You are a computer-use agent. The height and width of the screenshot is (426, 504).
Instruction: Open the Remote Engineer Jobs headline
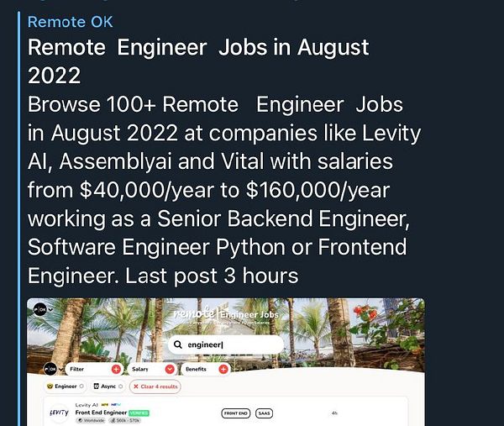click(x=198, y=61)
